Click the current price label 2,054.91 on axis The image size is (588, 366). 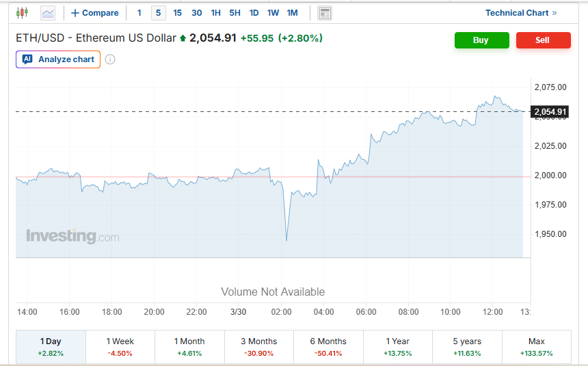point(550,111)
